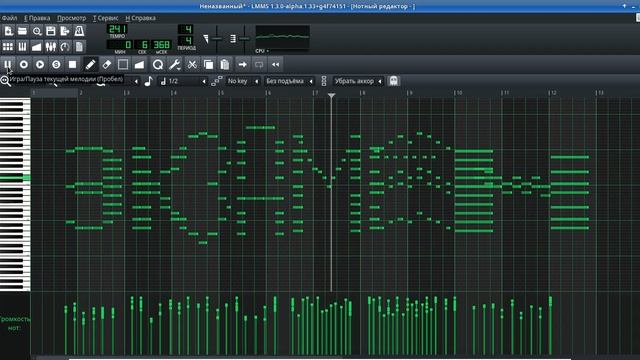Save the project with the floppy disk icon

coord(51,31)
